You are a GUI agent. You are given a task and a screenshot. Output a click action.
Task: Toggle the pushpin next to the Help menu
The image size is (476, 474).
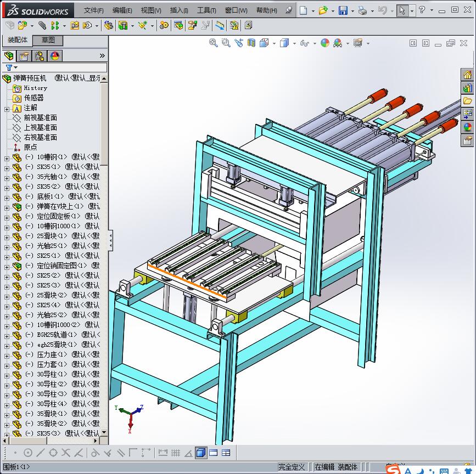pyautogui.click(x=288, y=10)
